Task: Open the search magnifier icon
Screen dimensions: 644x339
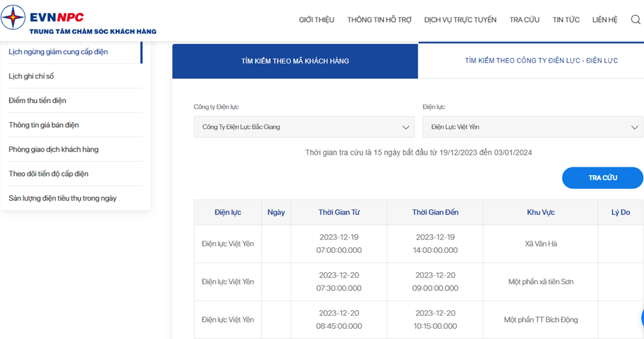Action: [635, 19]
